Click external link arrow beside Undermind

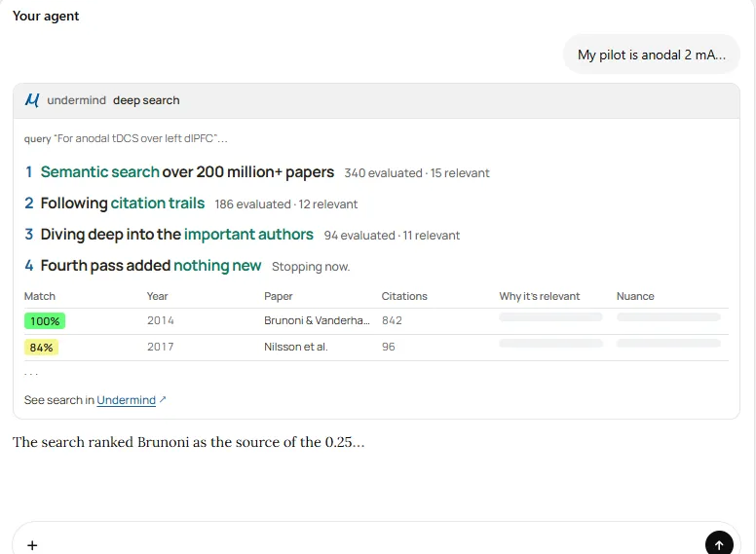163,399
